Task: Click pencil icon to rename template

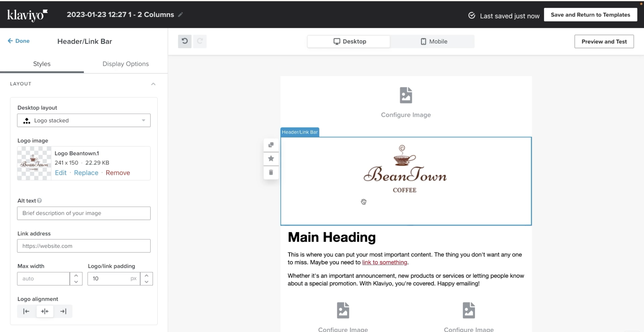Action: [180, 14]
